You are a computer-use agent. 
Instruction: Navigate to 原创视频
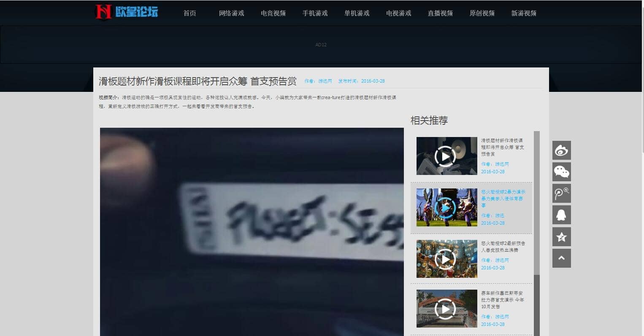[482, 13]
